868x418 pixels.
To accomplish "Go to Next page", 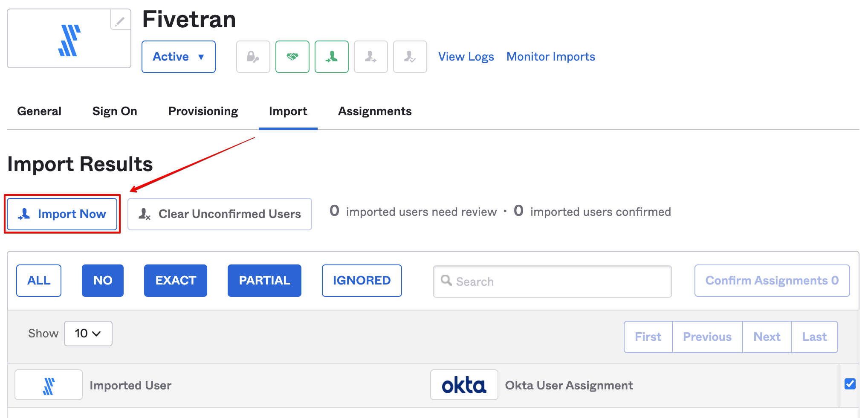I will pos(767,337).
